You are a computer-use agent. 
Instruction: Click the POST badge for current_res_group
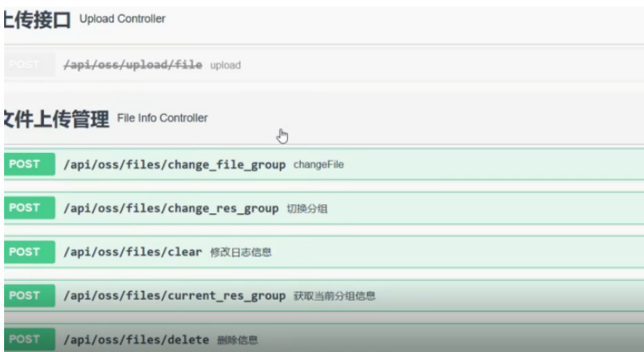point(26,296)
